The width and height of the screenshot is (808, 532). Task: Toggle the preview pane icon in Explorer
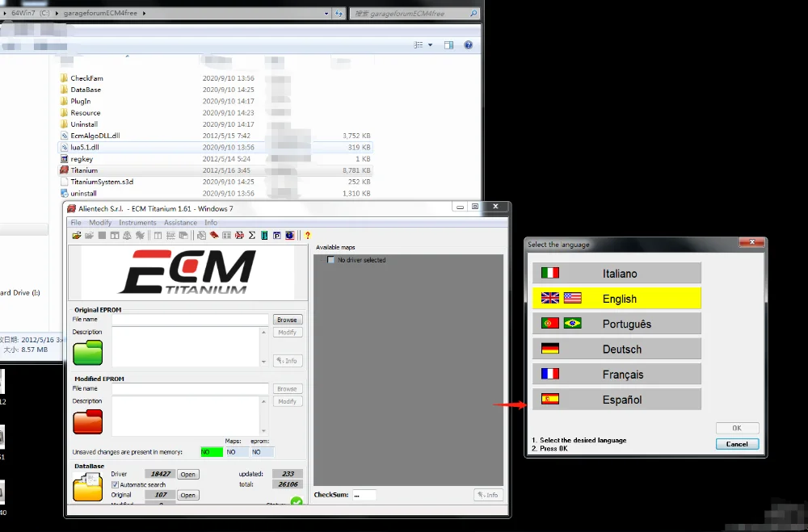(448, 45)
